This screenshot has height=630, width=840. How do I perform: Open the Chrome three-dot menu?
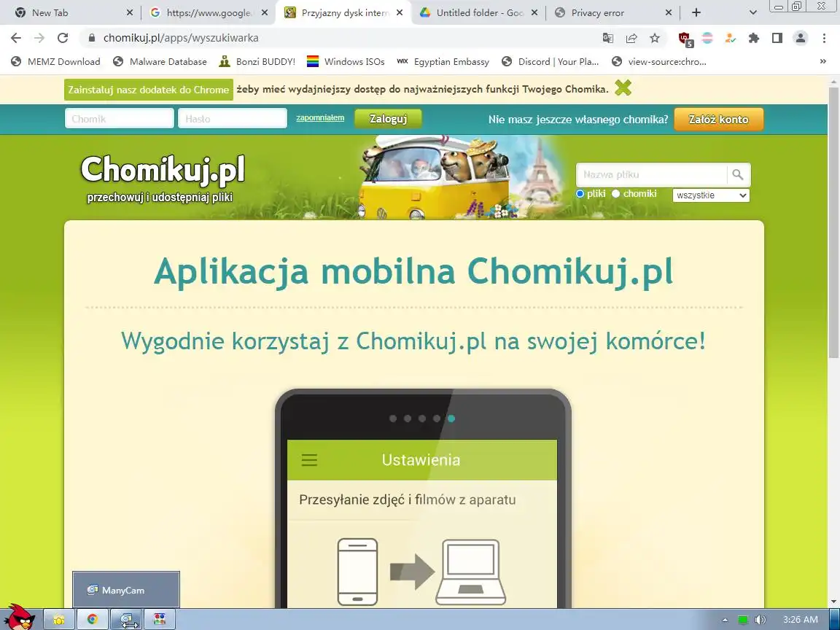click(x=824, y=38)
